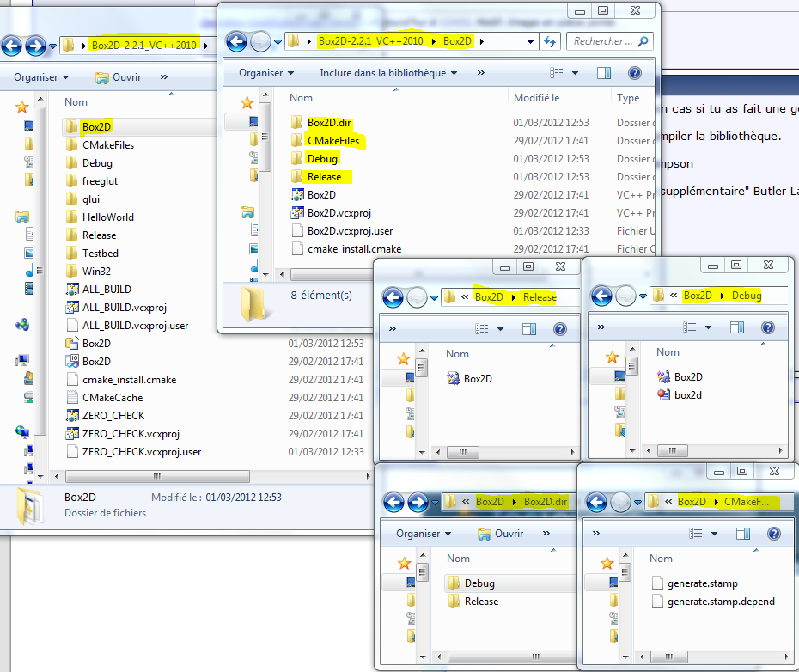Go back in the Box2D.dir window

coord(393,502)
